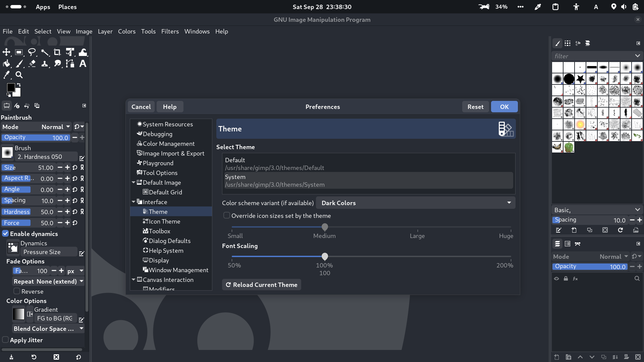The image size is (644, 362).
Task: Click the Reset button in Preferences
Action: click(475, 107)
